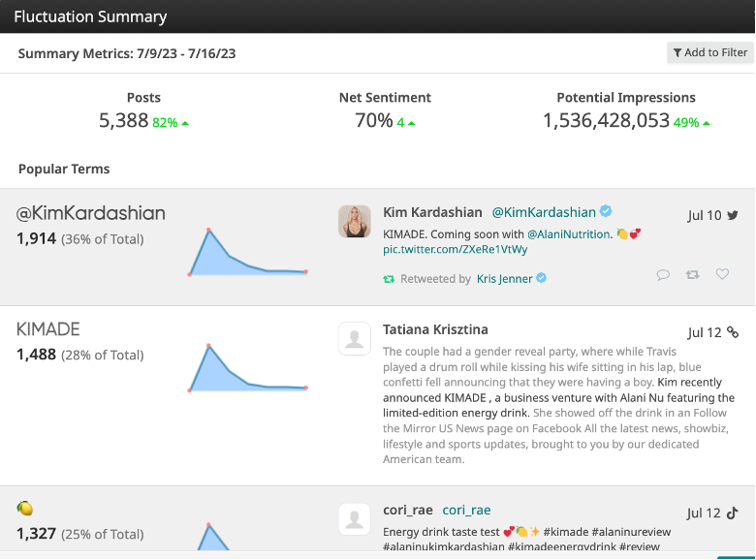Like Kim Kardashian's tweet with the heart icon
The image size is (756, 560).
point(722,274)
